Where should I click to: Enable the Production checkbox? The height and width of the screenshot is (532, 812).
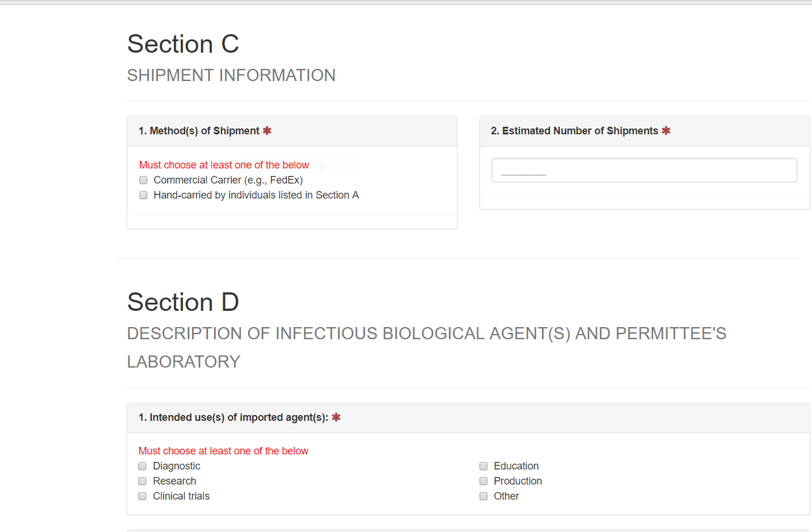pos(483,481)
